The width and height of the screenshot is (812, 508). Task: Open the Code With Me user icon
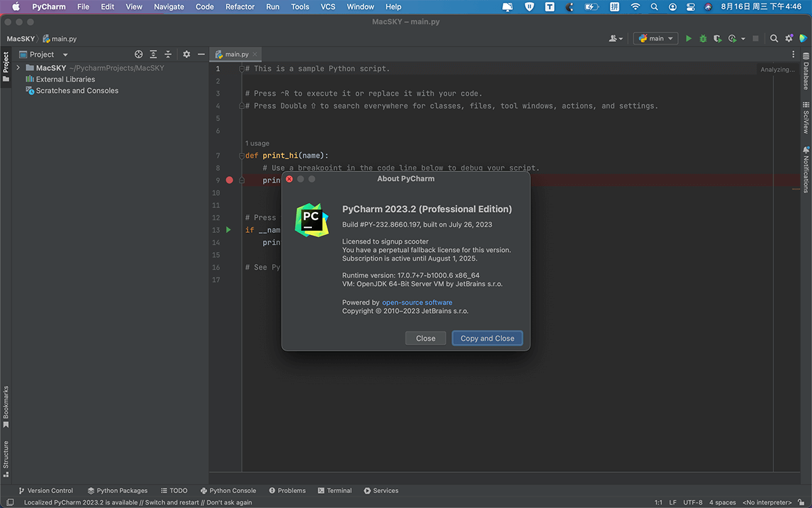pyautogui.click(x=613, y=39)
